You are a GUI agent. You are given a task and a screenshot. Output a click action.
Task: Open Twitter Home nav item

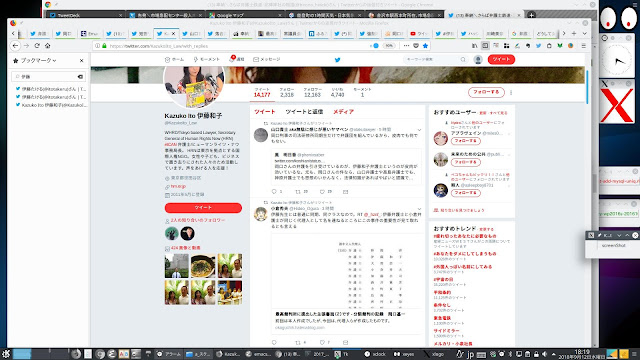coord(174,60)
